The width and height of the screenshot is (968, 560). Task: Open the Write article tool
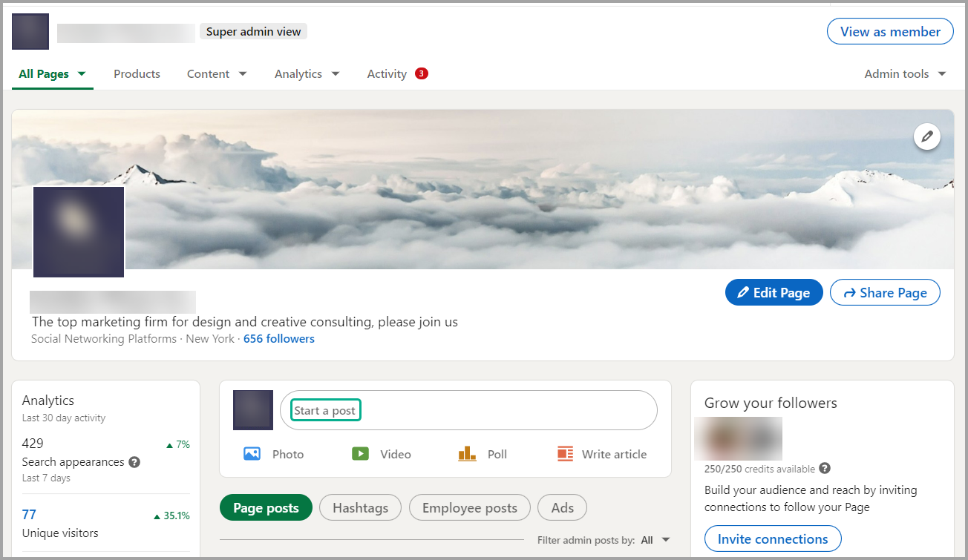coord(601,454)
